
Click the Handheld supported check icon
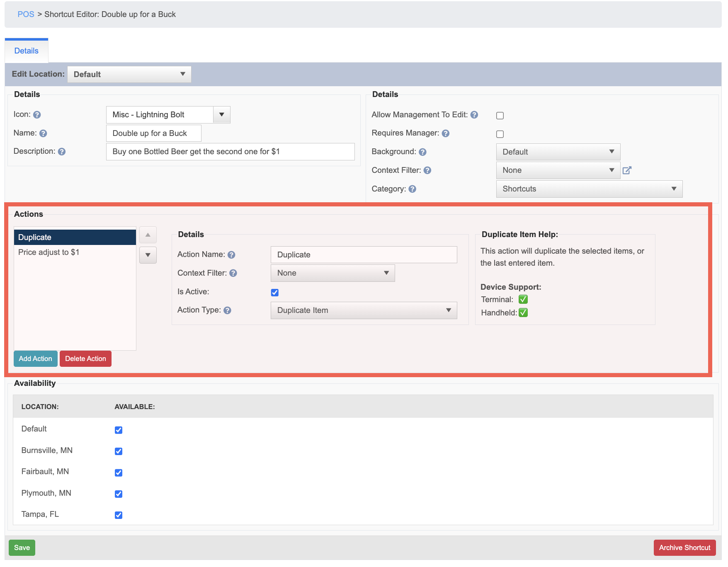(523, 313)
